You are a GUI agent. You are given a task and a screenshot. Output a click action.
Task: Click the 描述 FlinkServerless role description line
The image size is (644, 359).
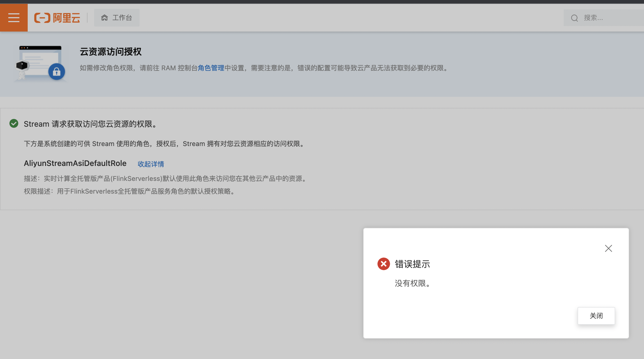tap(165, 179)
